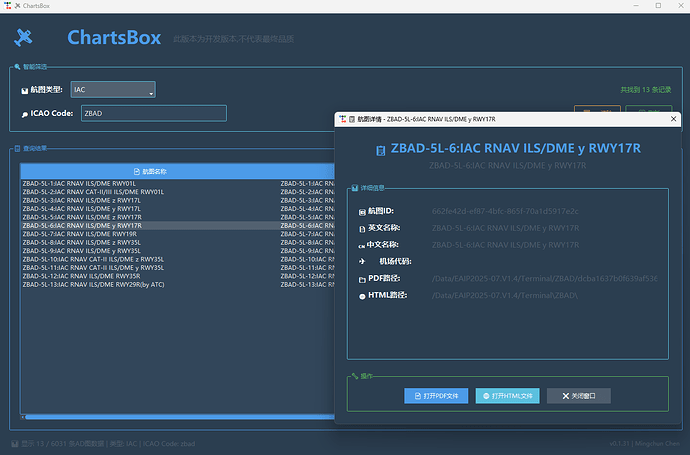Click the ChartsBox airplane logo icon
This screenshot has height=455, width=690.
(24, 38)
